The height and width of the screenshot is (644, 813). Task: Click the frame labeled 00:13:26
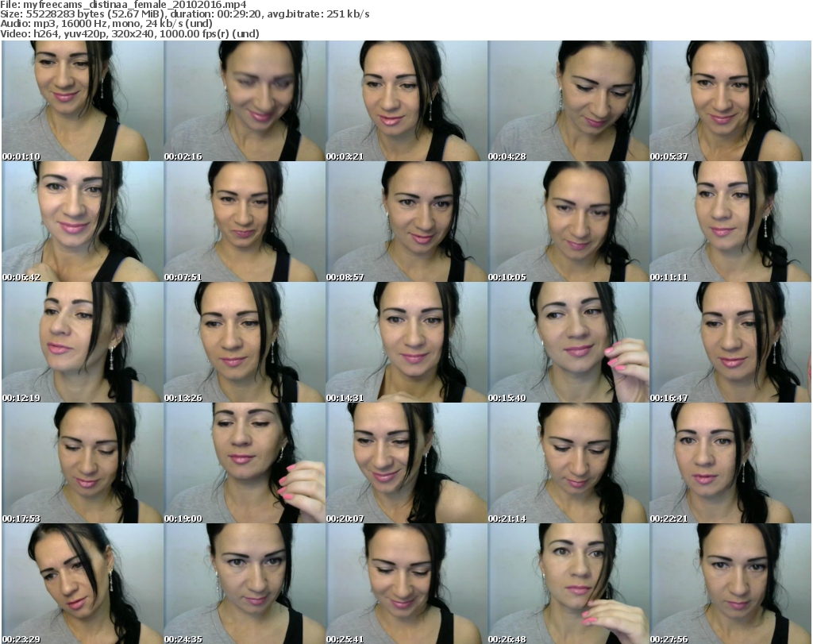pos(245,343)
